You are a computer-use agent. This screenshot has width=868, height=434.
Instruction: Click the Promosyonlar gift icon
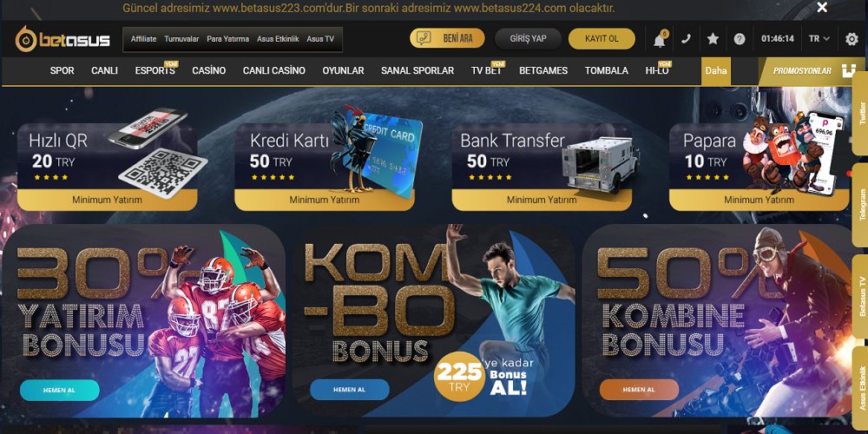(x=849, y=71)
